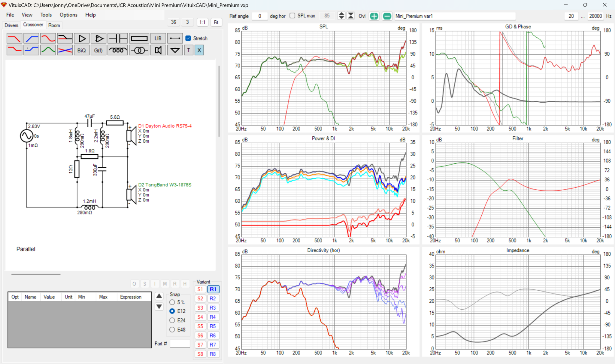Insert a capacitor component
The height and width of the screenshot is (364, 615).
(x=118, y=38)
